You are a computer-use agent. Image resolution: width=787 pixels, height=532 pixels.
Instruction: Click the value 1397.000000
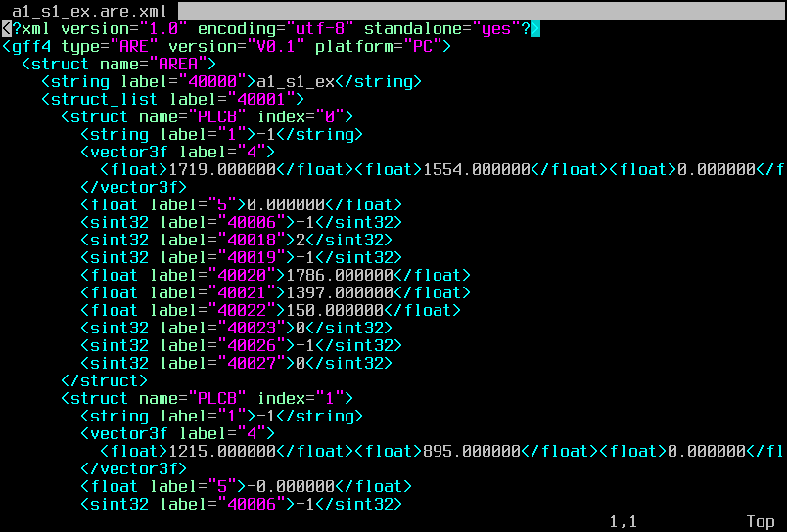[x=340, y=292]
